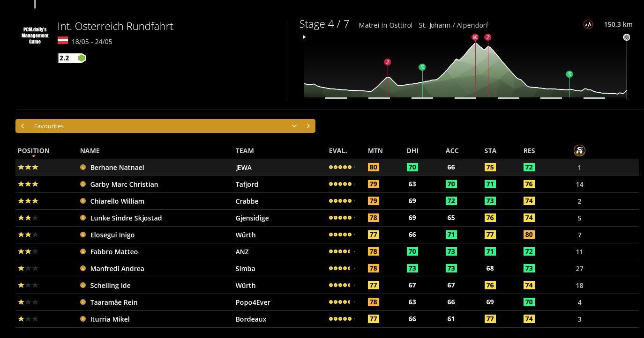Click team name Tafjord
644x338 pixels.
247,184
